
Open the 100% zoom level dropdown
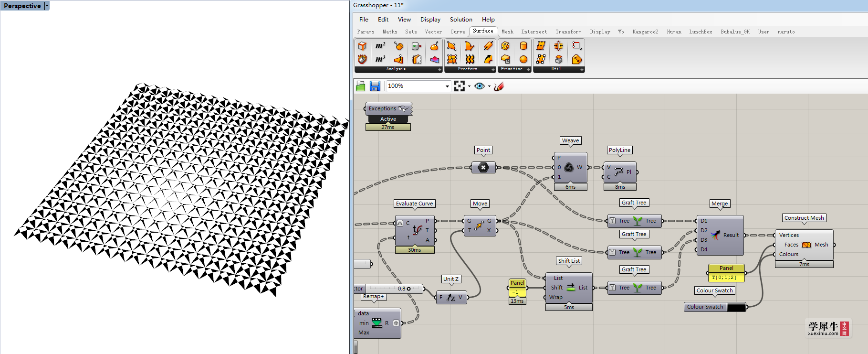(x=447, y=86)
